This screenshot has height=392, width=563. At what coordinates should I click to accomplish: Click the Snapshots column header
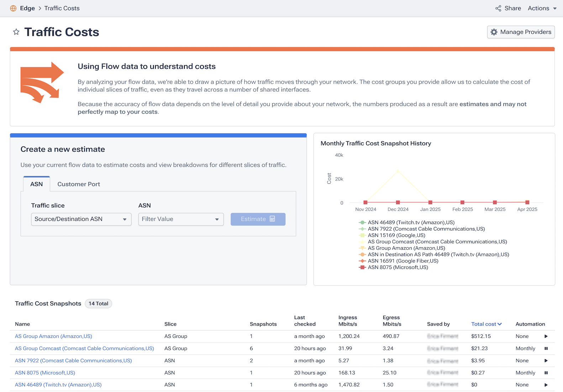(263, 324)
